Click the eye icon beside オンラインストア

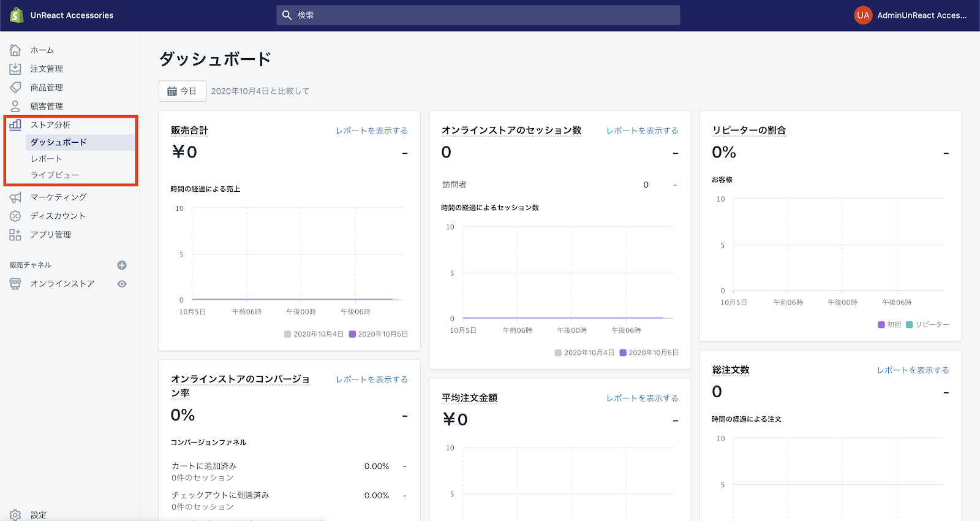click(x=122, y=284)
